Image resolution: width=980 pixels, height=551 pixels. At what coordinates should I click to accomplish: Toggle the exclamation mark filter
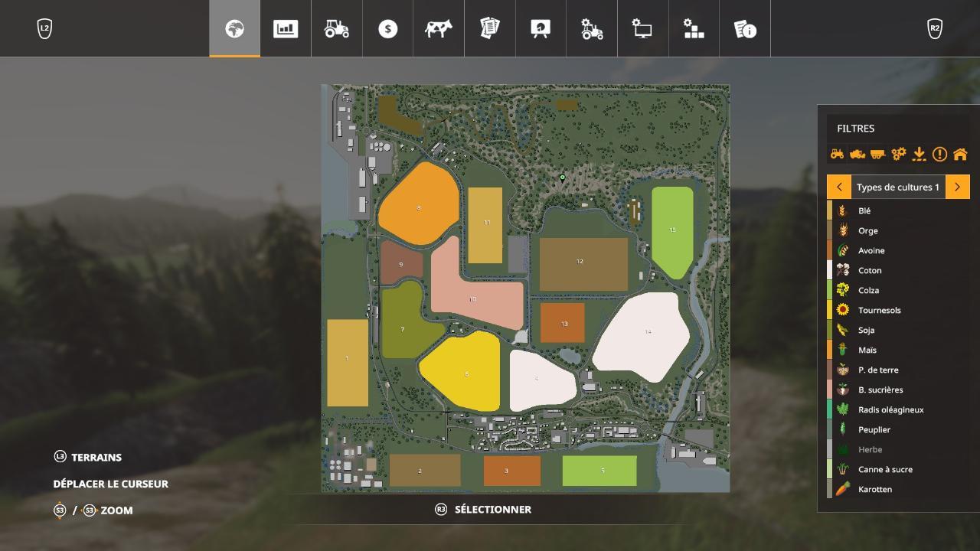(939, 154)
